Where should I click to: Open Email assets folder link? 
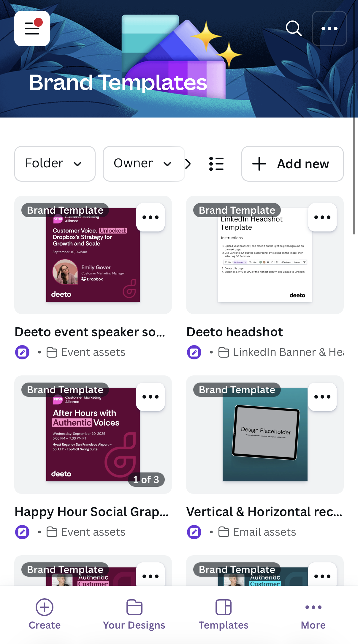coord(257,532)
